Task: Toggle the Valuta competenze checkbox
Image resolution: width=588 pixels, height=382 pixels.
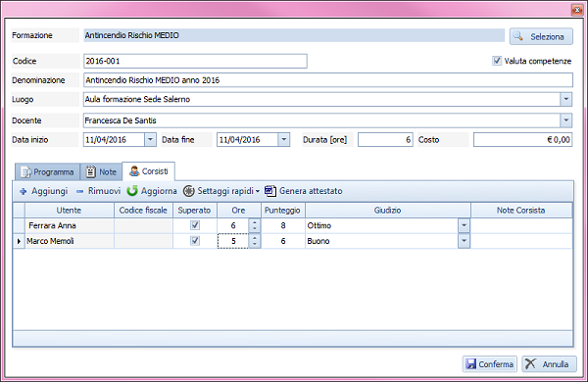Action: [497, 61]
